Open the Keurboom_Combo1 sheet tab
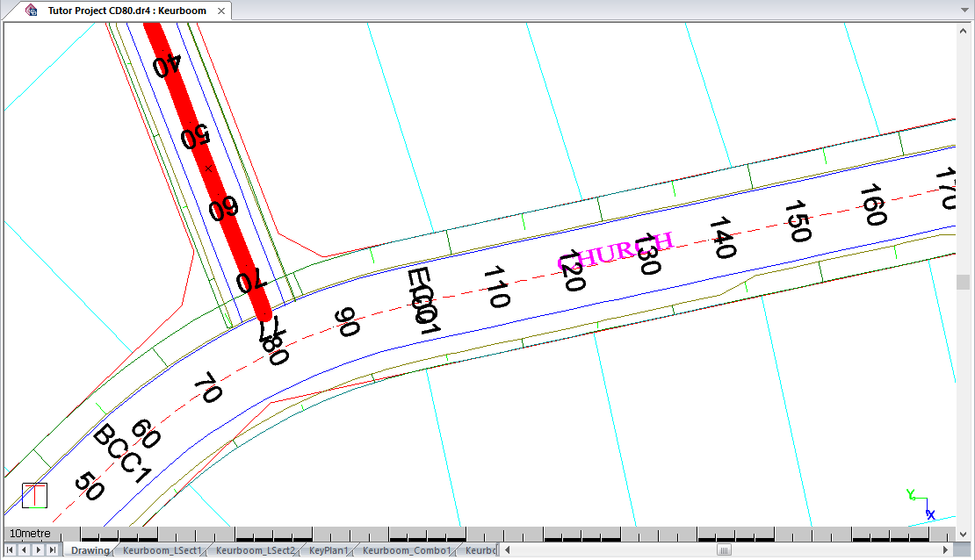The width and height of the screenshot is (975, 560). coord(407,550)
